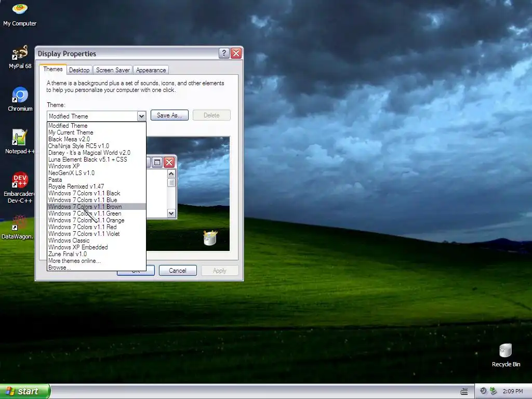
Task: Select Windows 7 Colors v1.1 Violet
Action: (x=96, y=234)
